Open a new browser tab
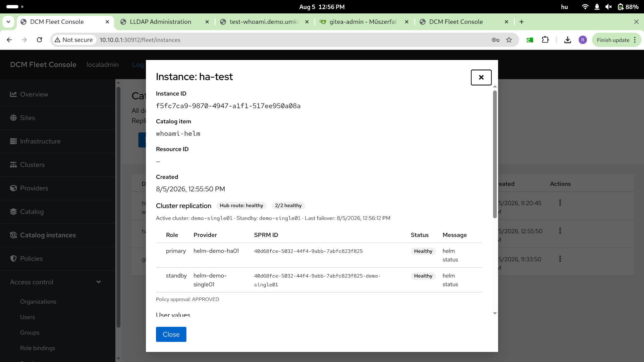 (522, 22)
